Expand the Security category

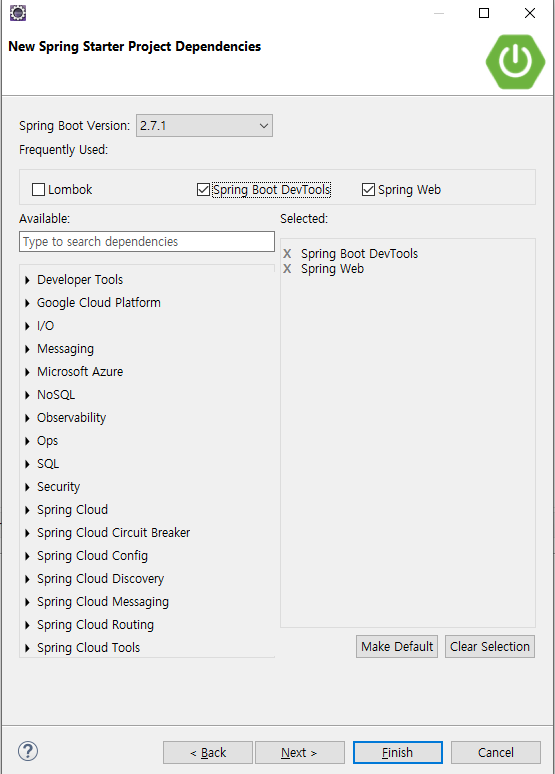click(27, 487)
